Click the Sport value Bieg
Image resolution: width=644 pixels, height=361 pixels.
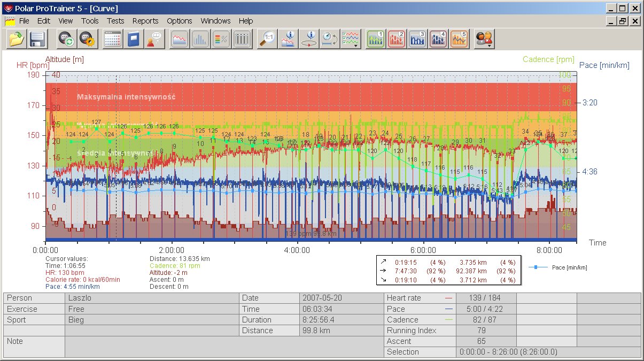(x=152, y=319)
